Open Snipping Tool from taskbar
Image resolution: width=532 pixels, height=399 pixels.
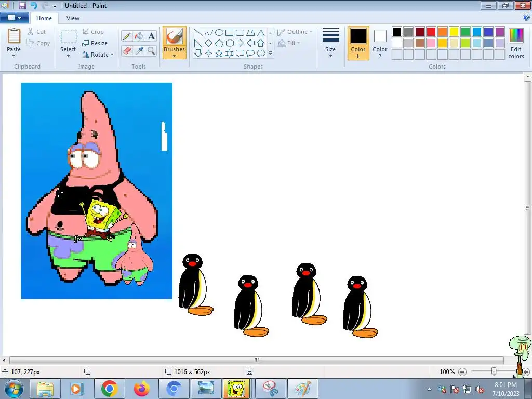tap(270, 389)
